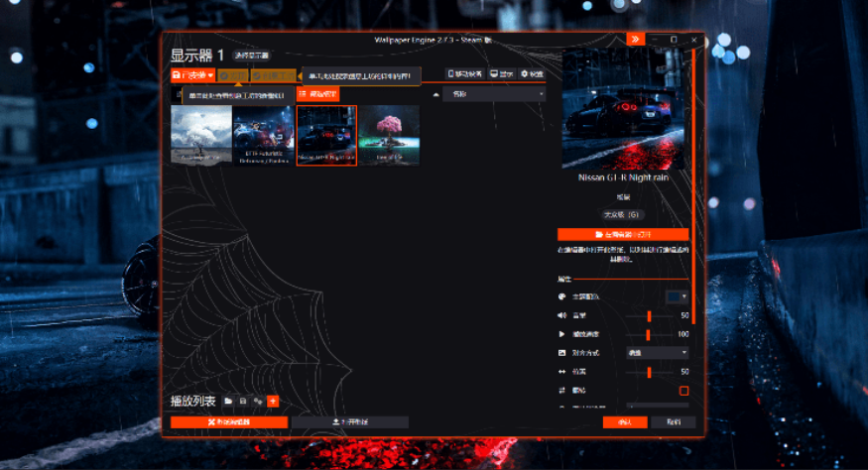This screenshot has width=868, height=470.
Task: Click the orange plus add-to-playlist button
Action: (273, 402)
